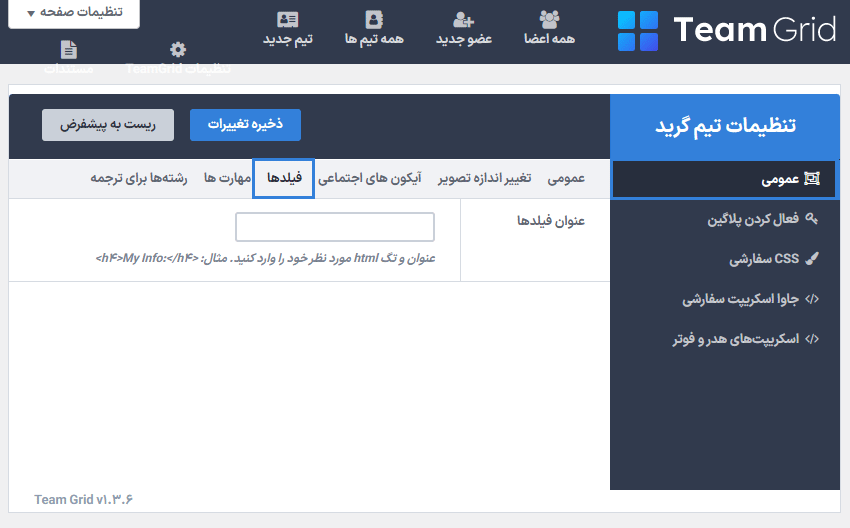Screen dimensions: 850x528
Task: Click the All Members (همه اعضا) icon
Action: (x=549, y=20)
